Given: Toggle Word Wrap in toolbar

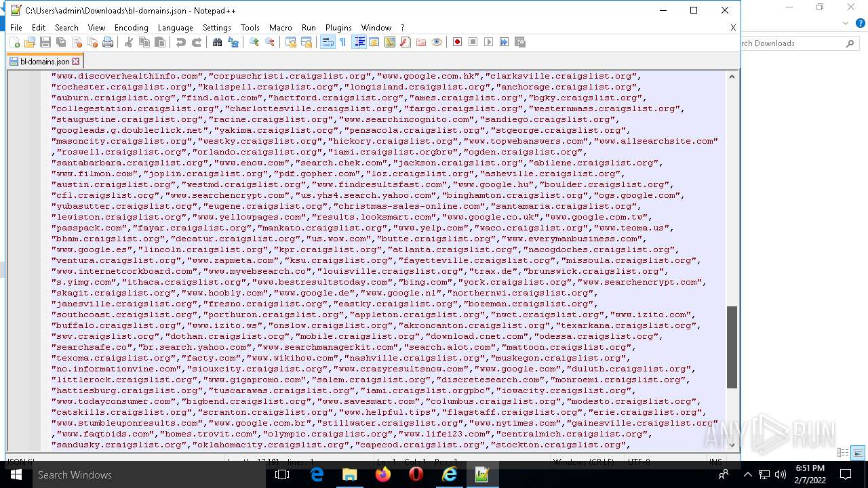Looking at the screenshot, I should point(328,42).
